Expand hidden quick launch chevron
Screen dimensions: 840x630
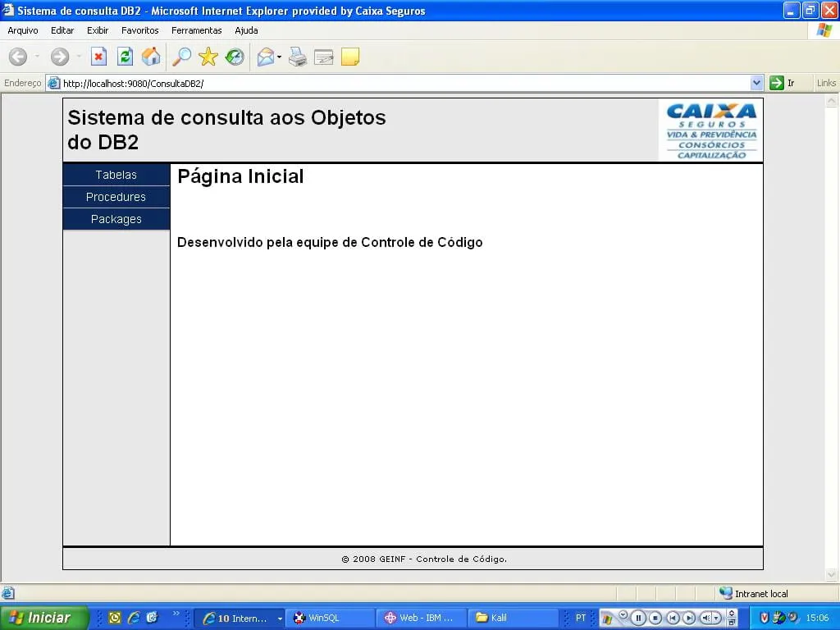[176, 614]
